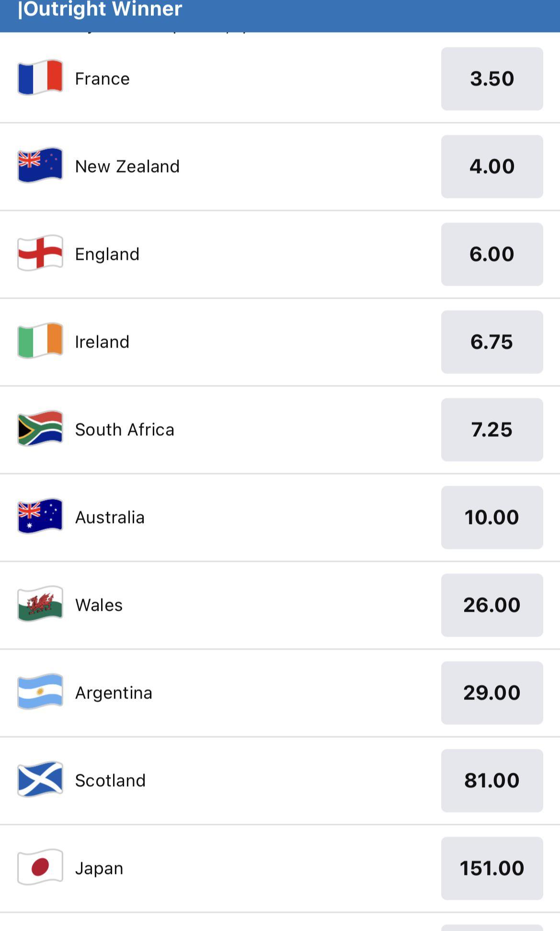
Task: Select Wales odds of 26.00
Action: pos(492,605)
